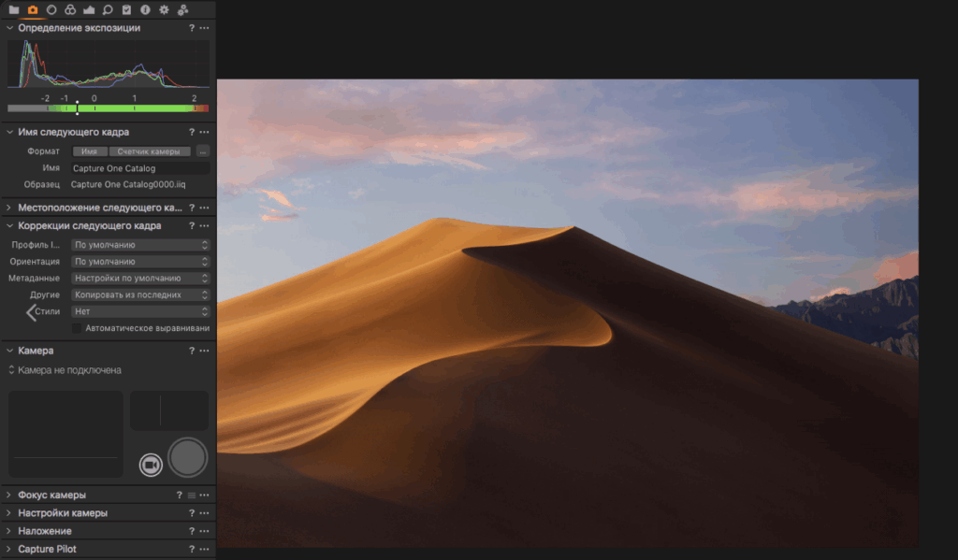Click the RGB histogram graph
This screenshot has height=560, width=958.
(109, 65)
